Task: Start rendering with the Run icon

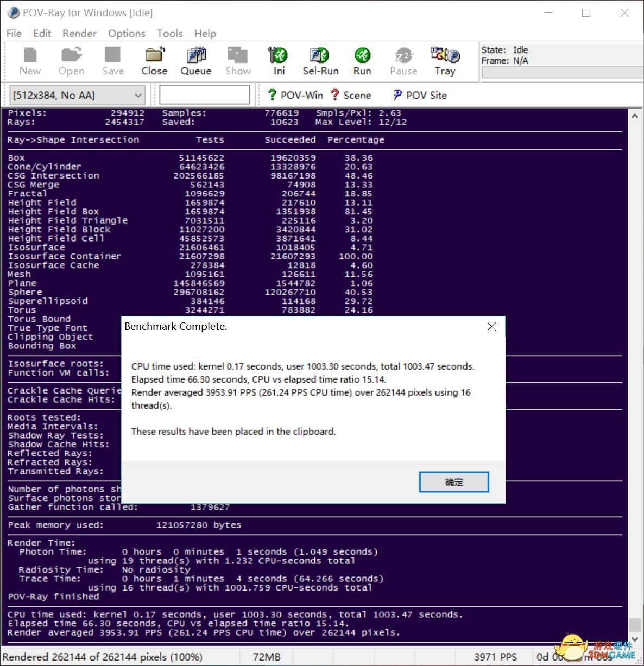Action: coord(362,61)
